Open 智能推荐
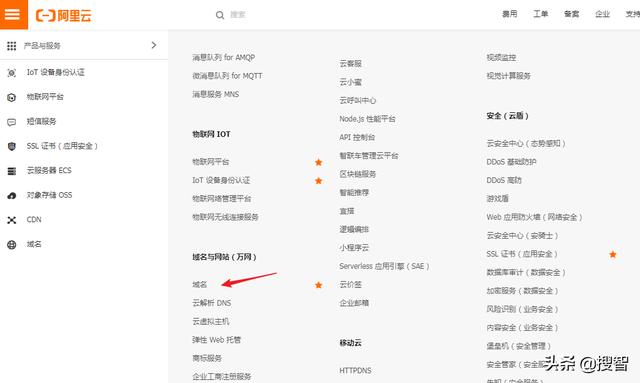 354,192
